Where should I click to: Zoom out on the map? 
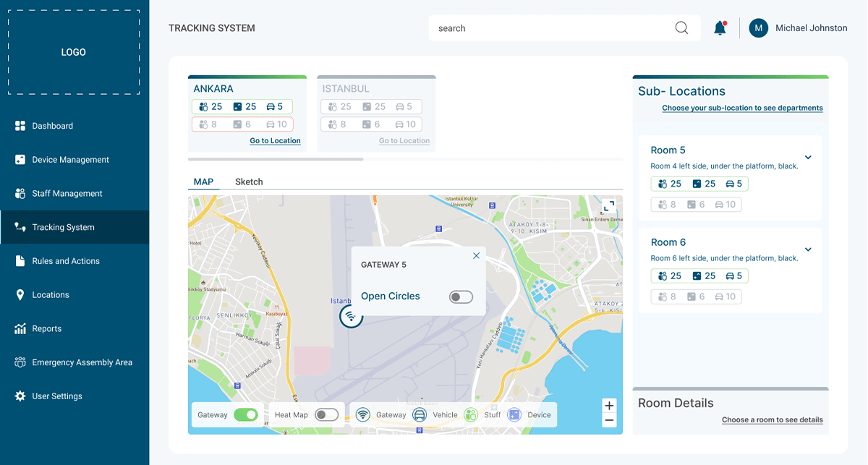pos(609,420)
